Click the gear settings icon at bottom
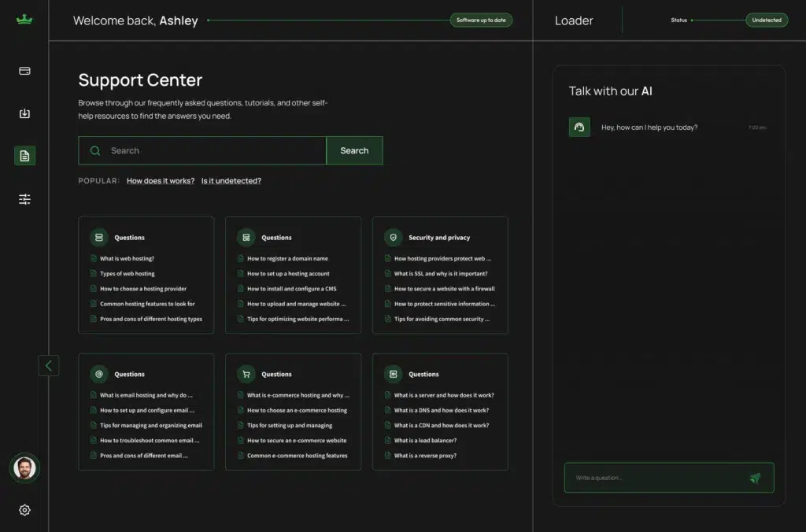This screenshot has height=532, width=806. coord(24,510)
